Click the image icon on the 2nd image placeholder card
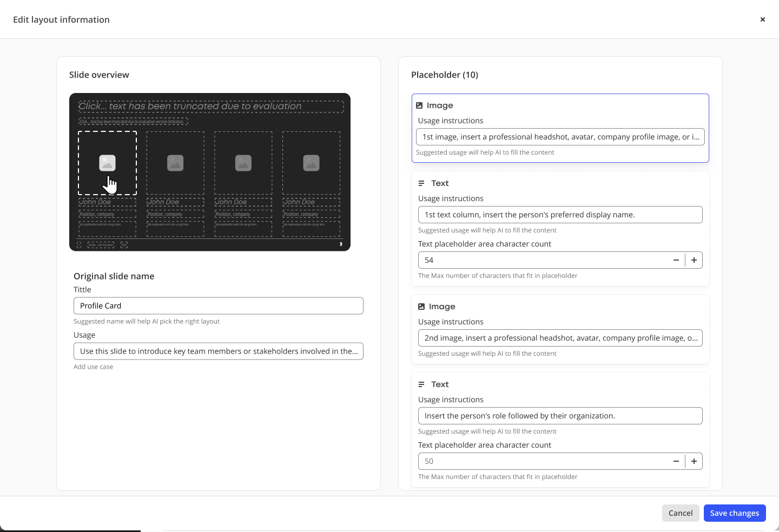 pos(421,307)
